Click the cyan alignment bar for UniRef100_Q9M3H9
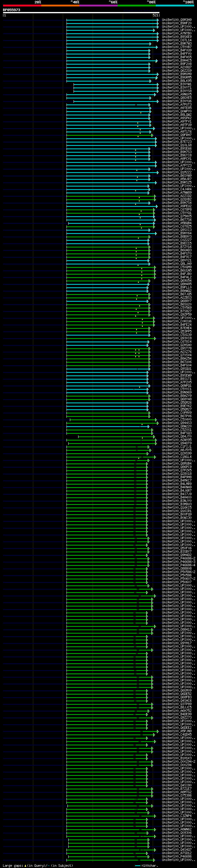197x868 pixels. 112,20
